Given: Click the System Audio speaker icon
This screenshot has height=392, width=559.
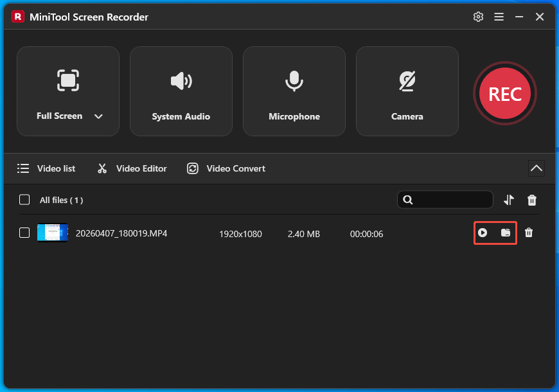Looking at the screenshot, I should (x=181, y=81).
